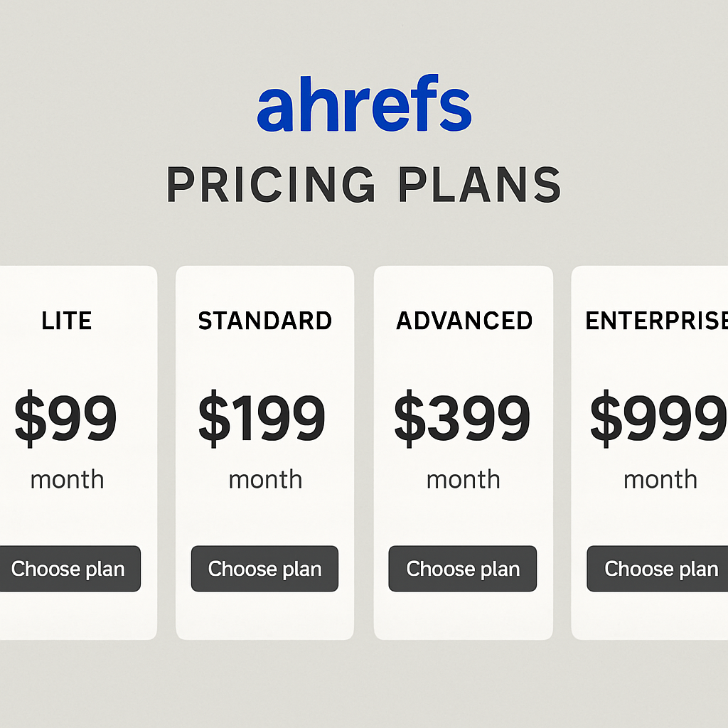The width and height of the screenshot is (728, 728).
Task: Select the STANDARD plan heading
Action: tap(265, 321)
